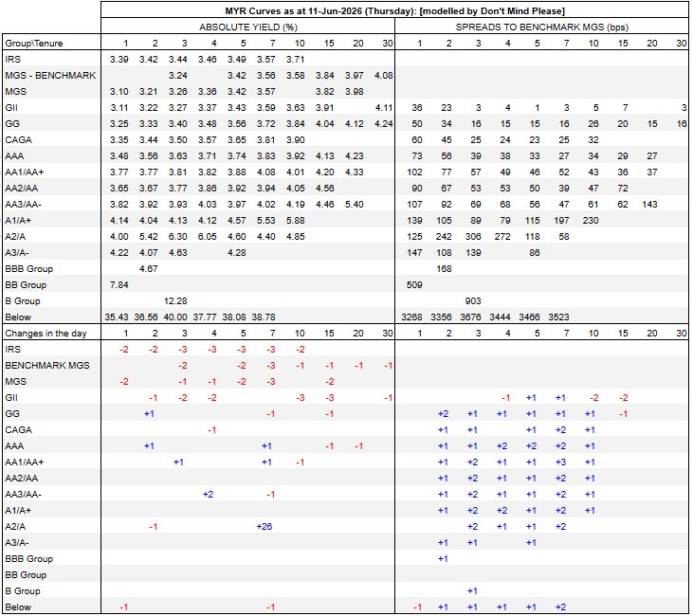Select the SPREADS TO BENCHMARK MGS (bps) header
This screenshot has width=693, height=616.
[542, 27]
